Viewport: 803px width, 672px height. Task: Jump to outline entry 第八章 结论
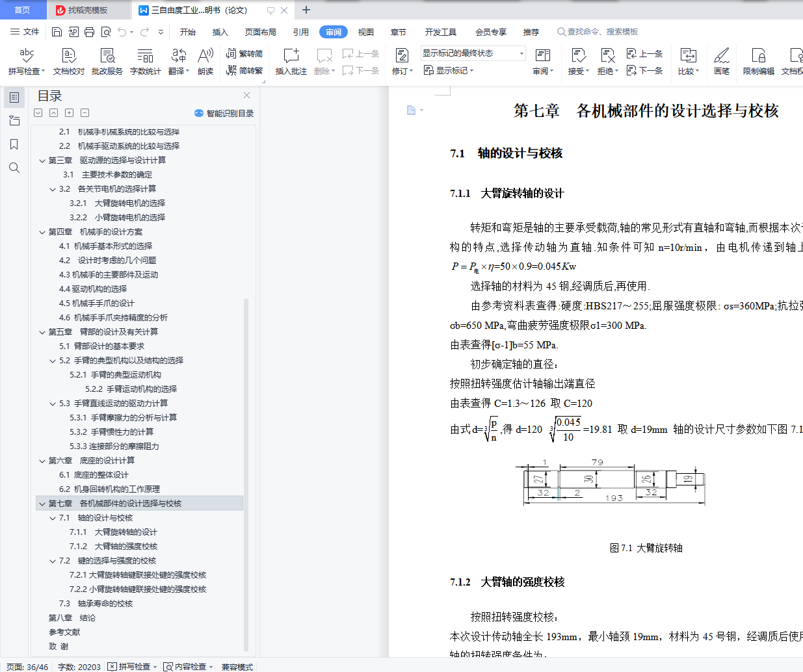[72, 618]
